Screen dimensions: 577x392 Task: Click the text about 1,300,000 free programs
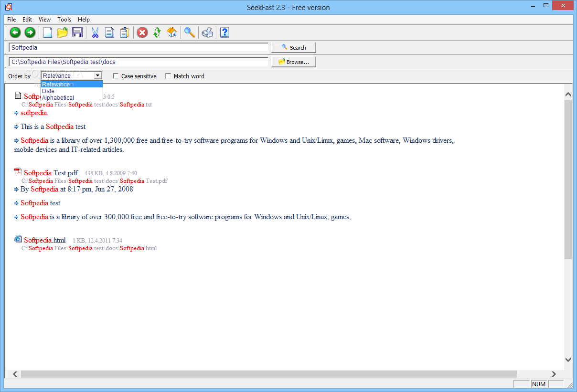[x=234, y=145]
